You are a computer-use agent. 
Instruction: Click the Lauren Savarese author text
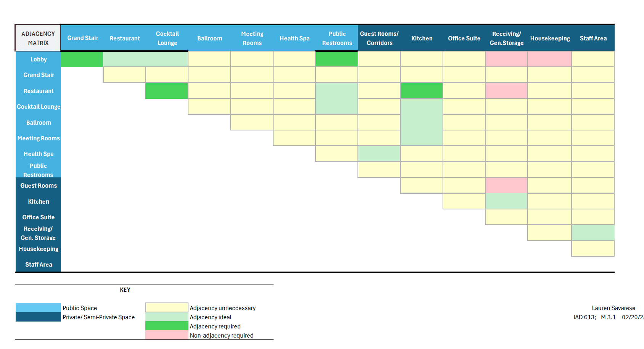click(x=613, y=308)
